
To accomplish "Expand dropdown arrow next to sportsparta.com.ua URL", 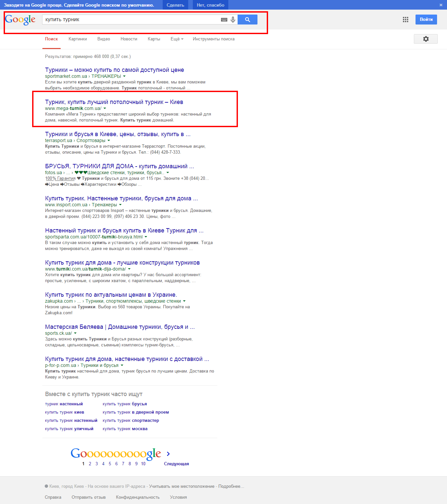I will coord(146,237).
